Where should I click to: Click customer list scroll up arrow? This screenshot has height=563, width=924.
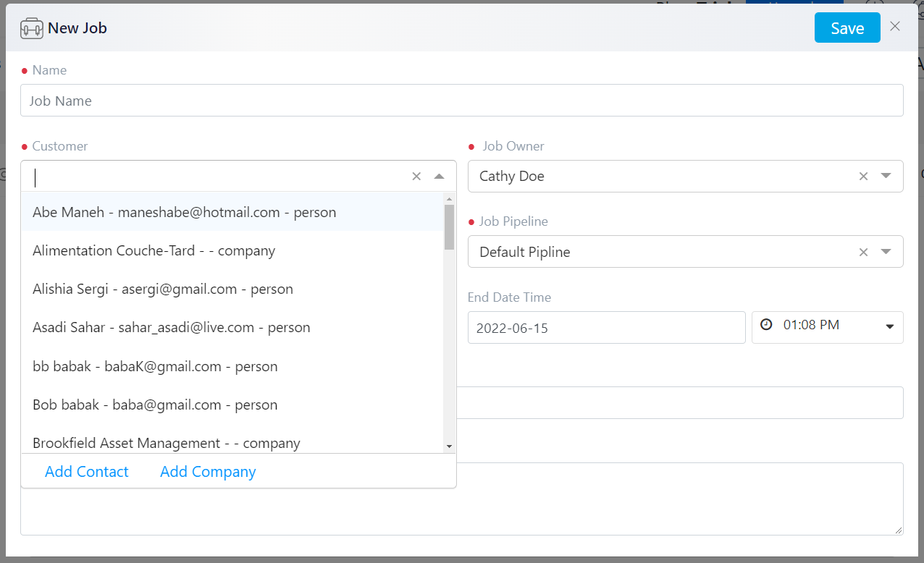point(449,199)
